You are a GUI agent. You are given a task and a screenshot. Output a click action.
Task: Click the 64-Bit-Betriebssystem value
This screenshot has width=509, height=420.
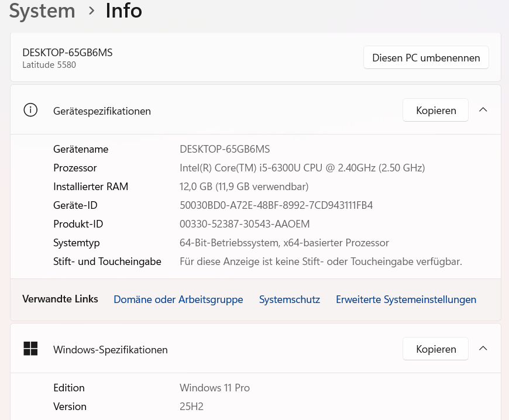coord(284,243)
